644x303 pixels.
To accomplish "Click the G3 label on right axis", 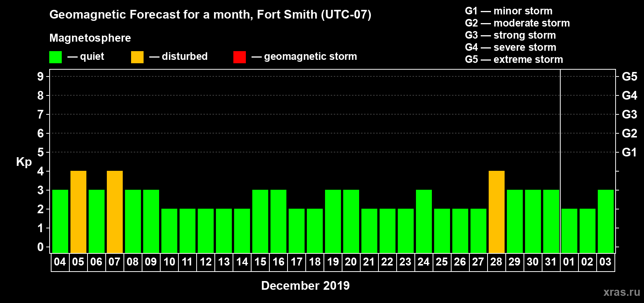I will point(630,114).
